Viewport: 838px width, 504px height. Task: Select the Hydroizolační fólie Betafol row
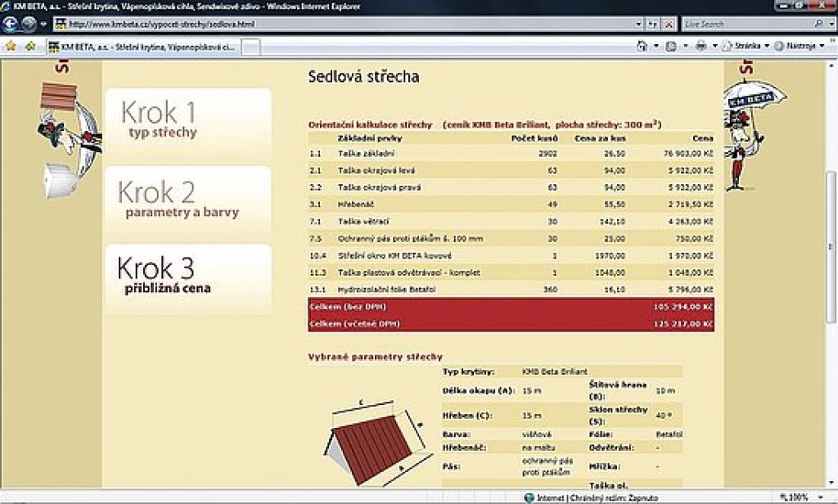[x=511, y=290]
